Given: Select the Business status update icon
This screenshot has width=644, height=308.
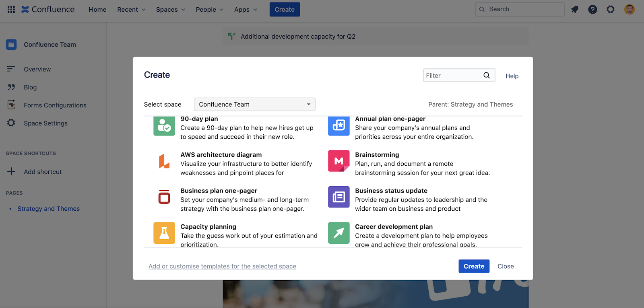Looking at the screenshot, I should coord(339,197).
